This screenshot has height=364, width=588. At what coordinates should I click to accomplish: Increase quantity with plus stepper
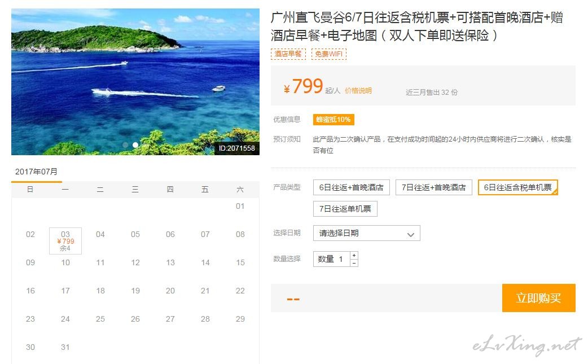point(354,255)
